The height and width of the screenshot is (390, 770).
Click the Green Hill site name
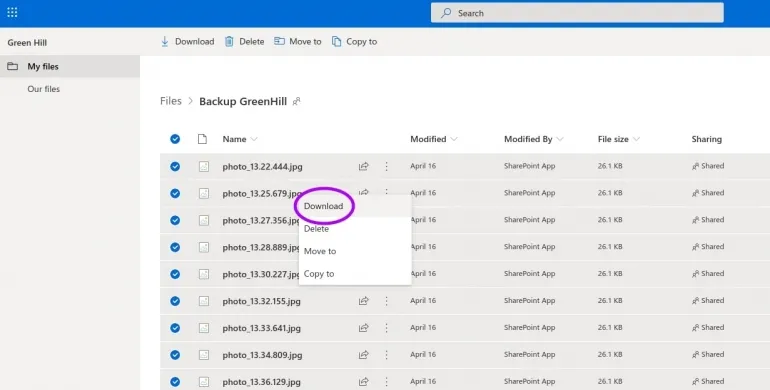coord(27,43)
